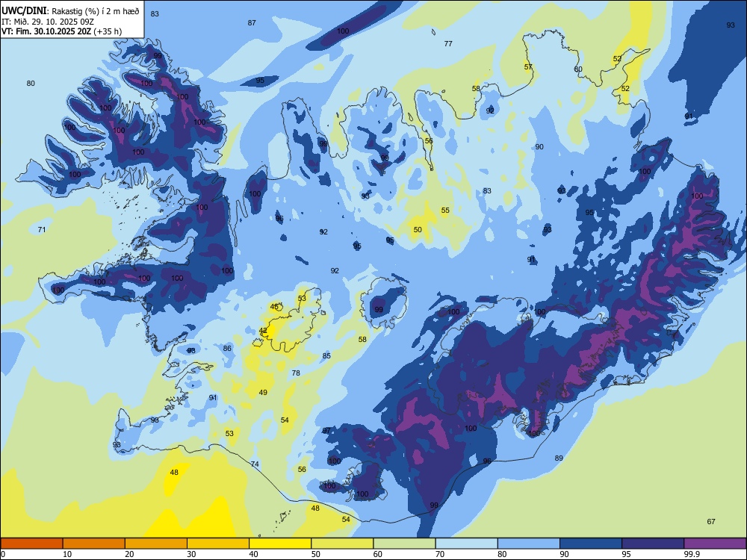Screen dimensions: 747x560
Task: Select the bright yellow 40–50 legend swatch
Action: (x=280, y=544)
